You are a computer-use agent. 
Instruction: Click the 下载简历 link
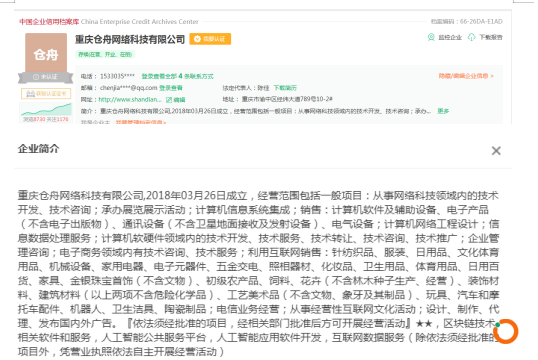285,88
